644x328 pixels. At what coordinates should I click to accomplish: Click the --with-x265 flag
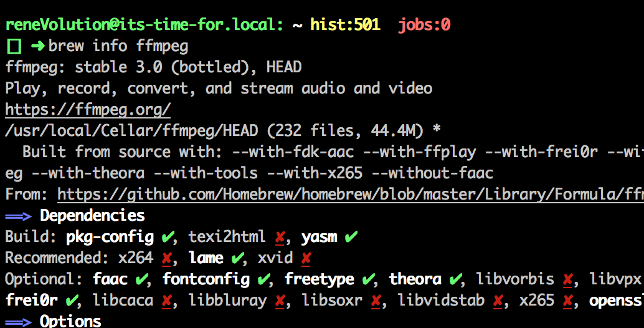pyautogui.click(x=315, y=173)
